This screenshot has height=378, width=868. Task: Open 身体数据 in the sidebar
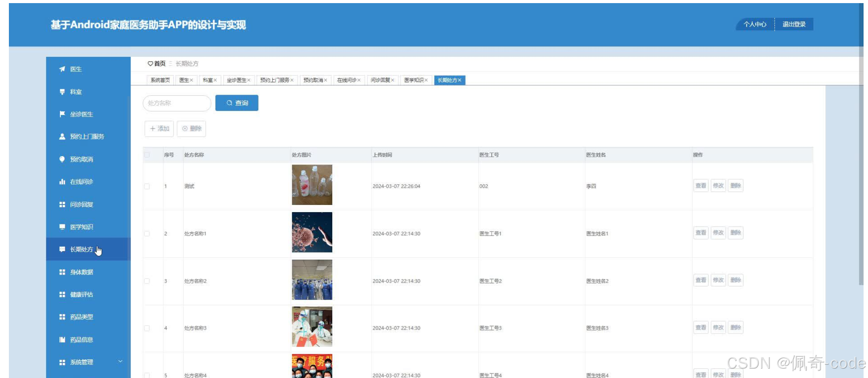(88, 272)
